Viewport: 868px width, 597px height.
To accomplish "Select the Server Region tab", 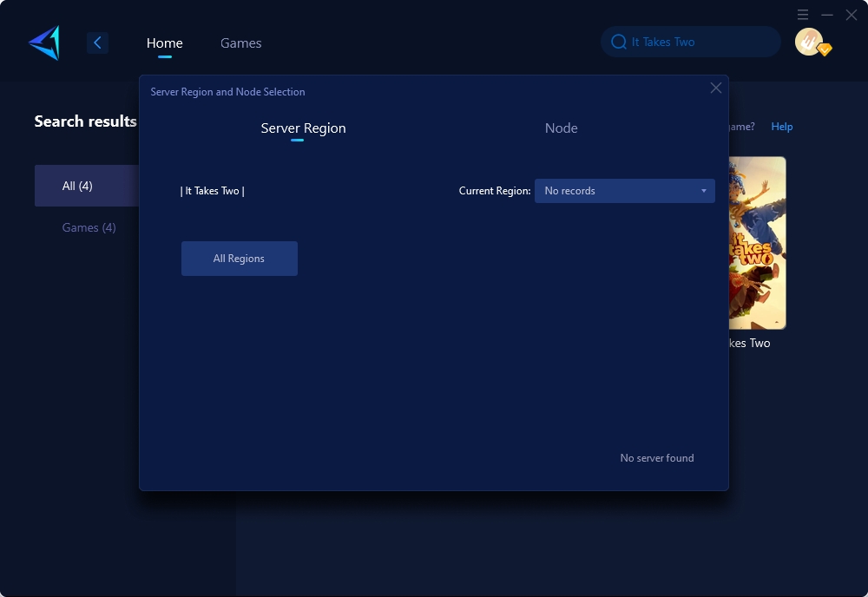I will [303, 128].
